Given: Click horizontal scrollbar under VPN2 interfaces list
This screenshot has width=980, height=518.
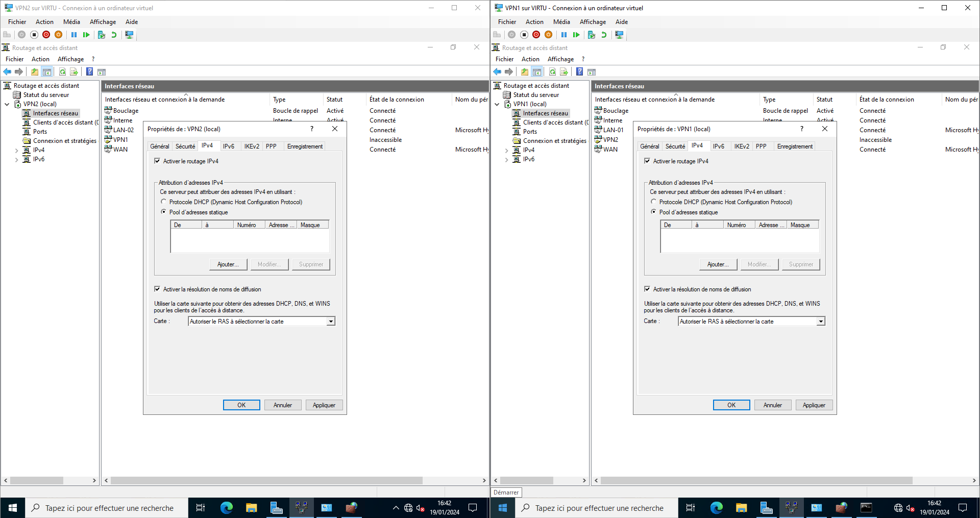Looking at the screenshot, I should point(266,481).
